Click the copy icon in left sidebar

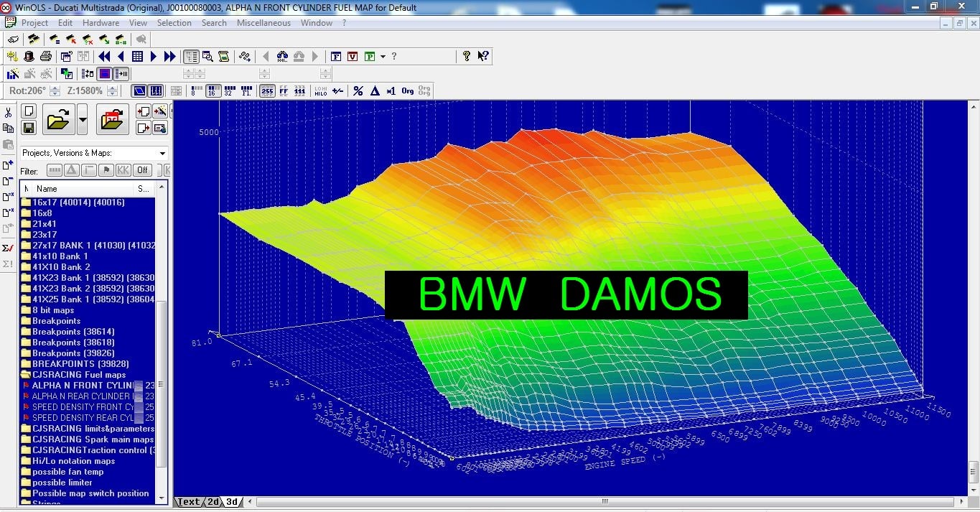(8, 129)
